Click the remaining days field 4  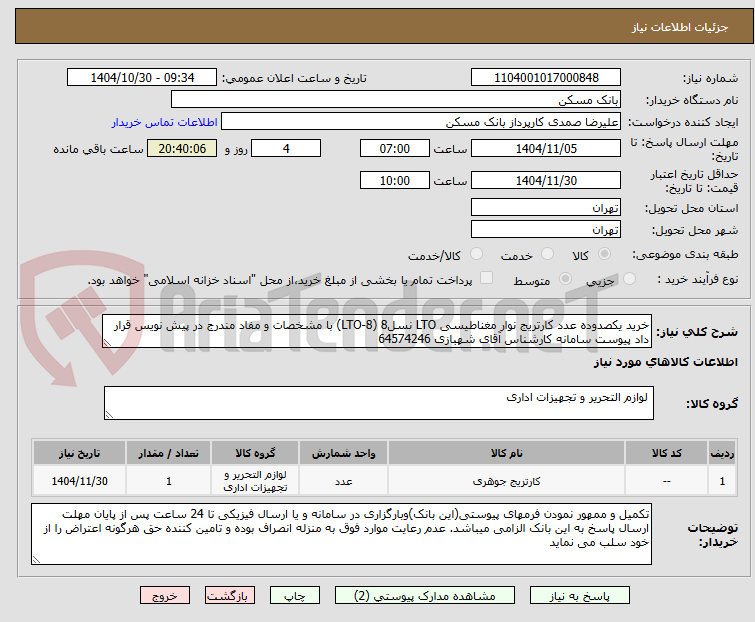click(286, 148)
